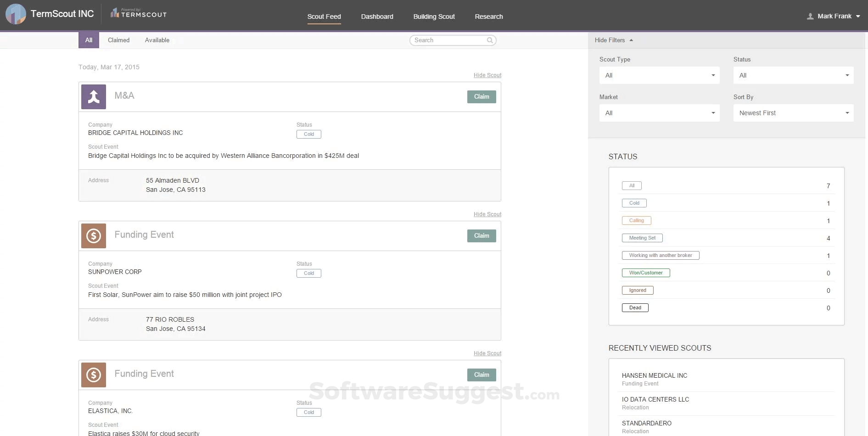
Task: Open the Status filter dropdown
Action: point(793,75)
